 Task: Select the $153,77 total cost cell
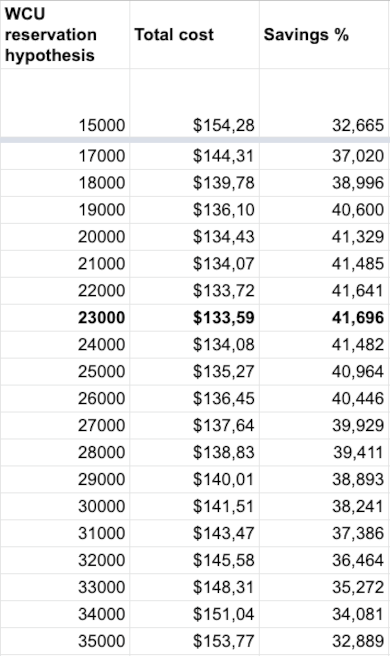click(x=194, y=641)
